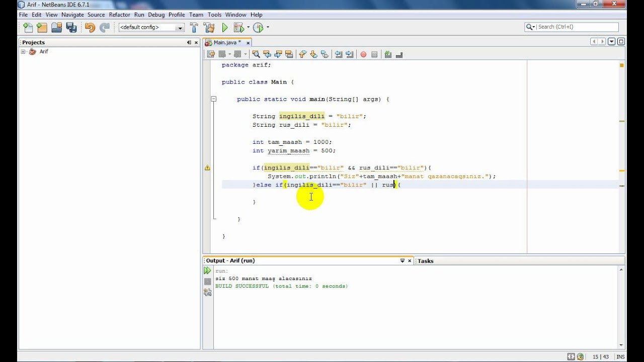Maximize the editor window button

click(x=621, y=42)
